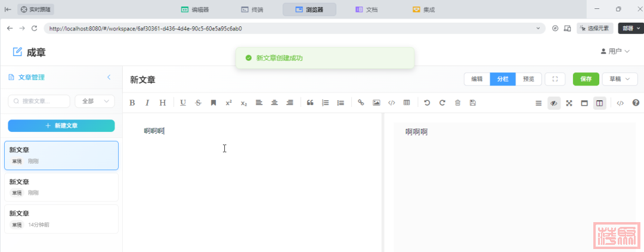
Task: Apply italic formatting
Action: point(147,103)
